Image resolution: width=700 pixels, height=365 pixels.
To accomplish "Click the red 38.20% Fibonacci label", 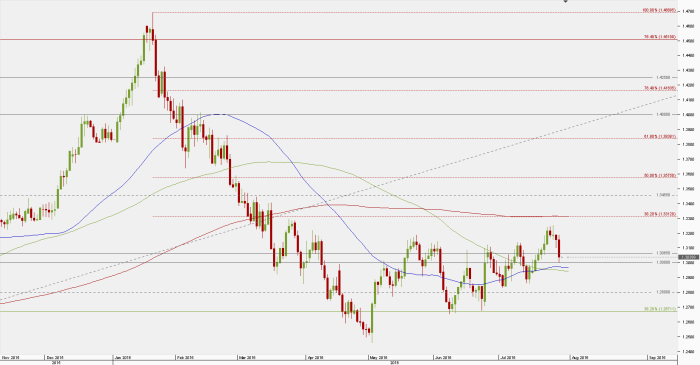I will 660,214.
